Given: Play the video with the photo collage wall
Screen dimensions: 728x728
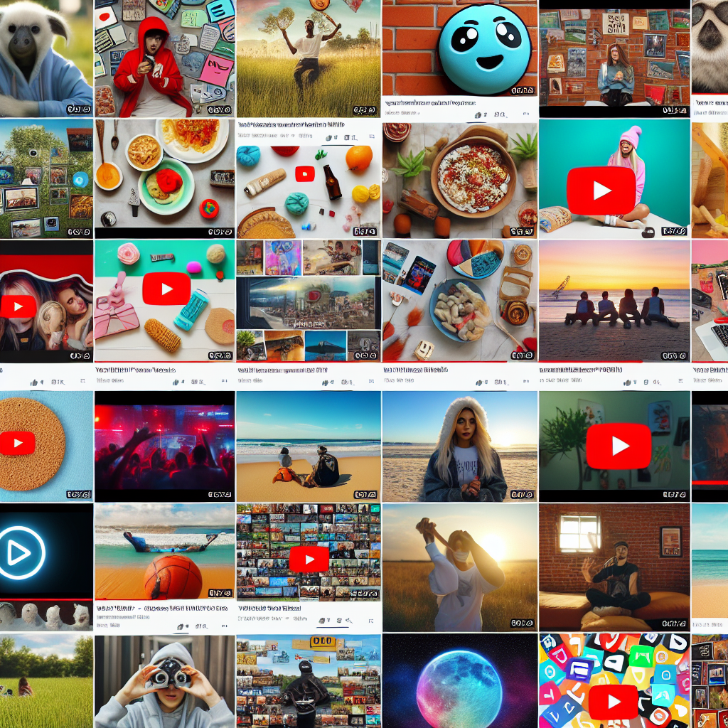Looking at the screenshot, I should coord(309,560).
